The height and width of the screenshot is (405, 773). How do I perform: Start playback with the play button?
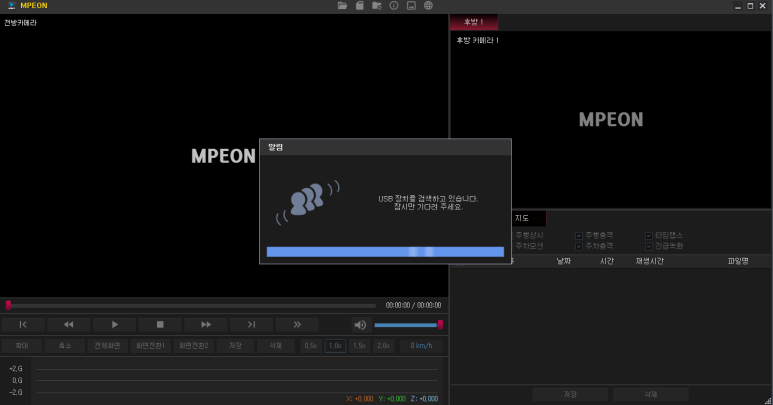pos(114,324)
